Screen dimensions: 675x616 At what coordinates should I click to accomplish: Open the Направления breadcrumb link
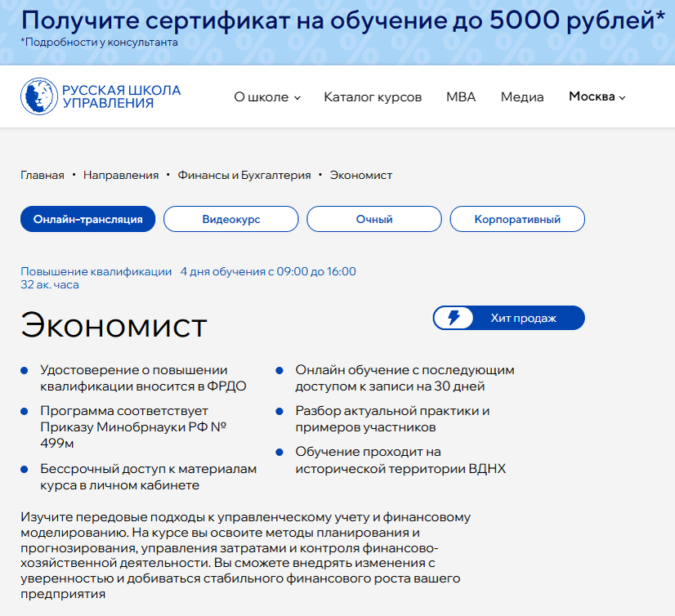[x=119, y=175]
